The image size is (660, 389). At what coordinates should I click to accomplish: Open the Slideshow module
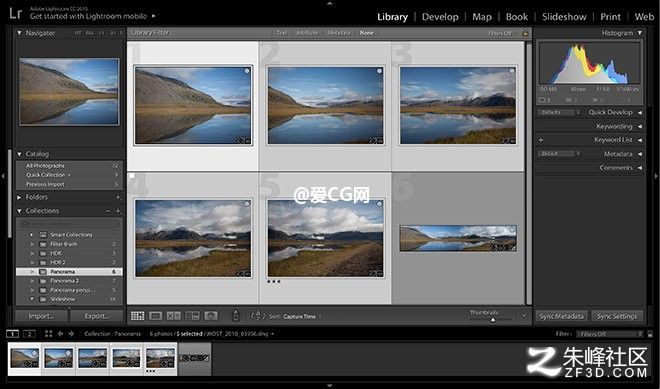564,17
